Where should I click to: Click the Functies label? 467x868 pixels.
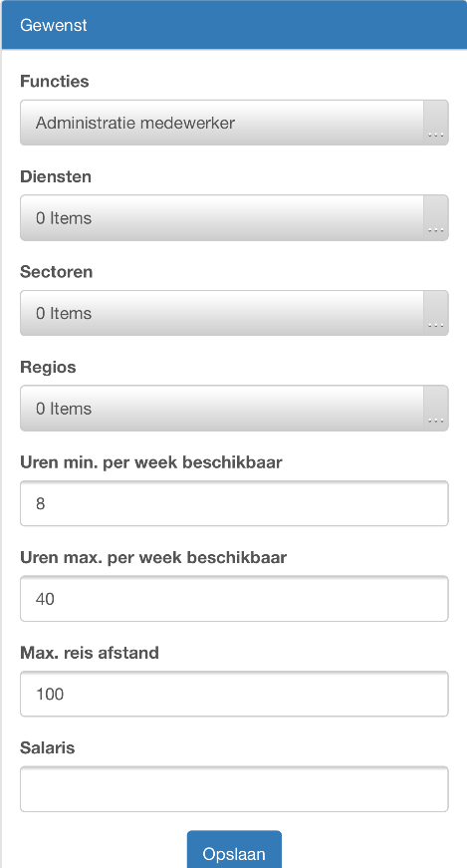[x=54, y=82]
